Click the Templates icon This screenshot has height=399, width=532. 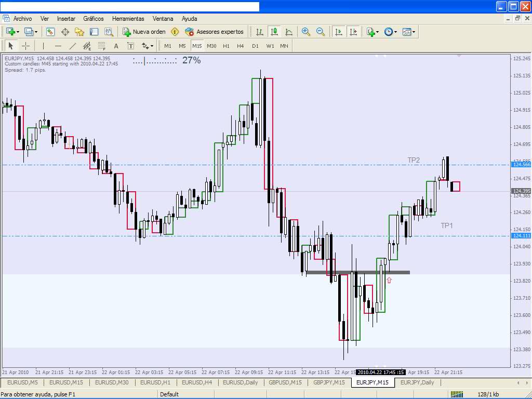click(406, 32)
